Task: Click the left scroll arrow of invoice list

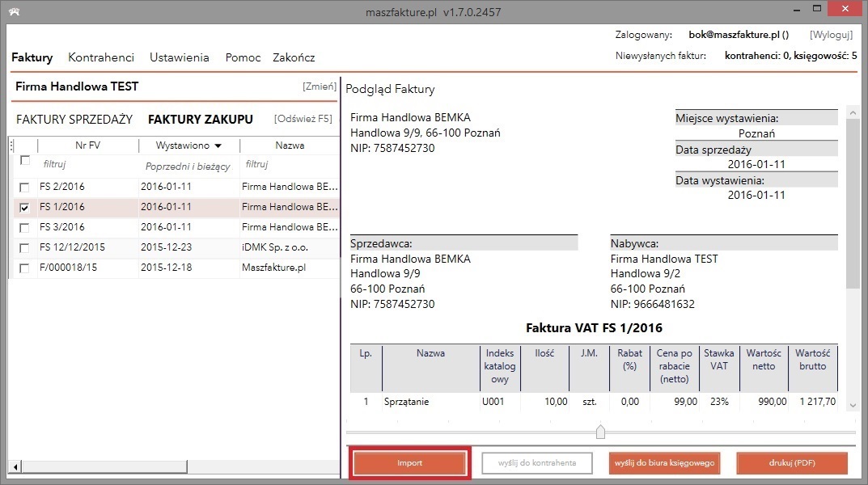Action: [15, 466]
